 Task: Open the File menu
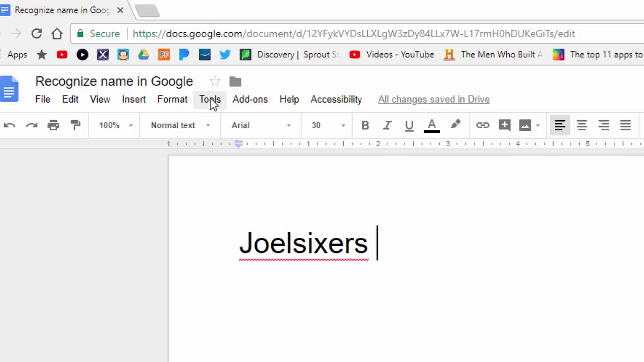(x=43, y=100)
